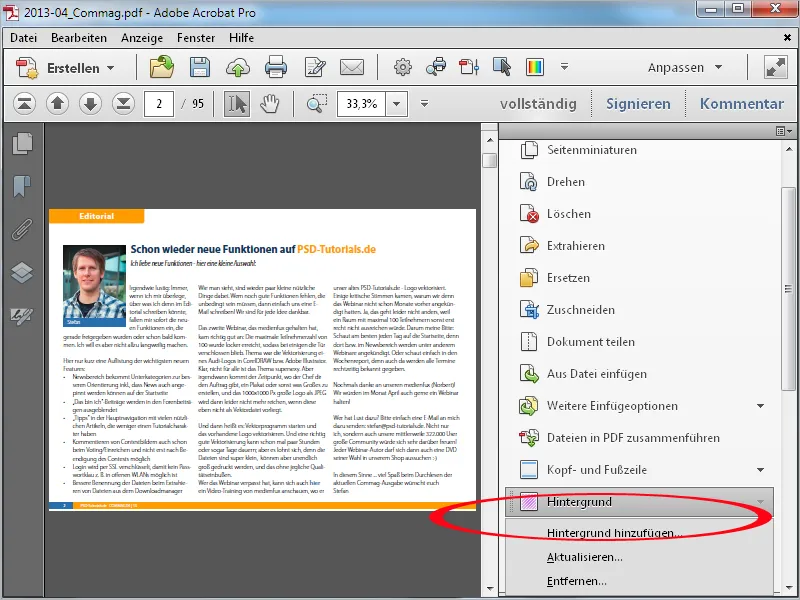Open the Bearbeiten menu
This screenshot has width=800, height=600.
(79, 38)
